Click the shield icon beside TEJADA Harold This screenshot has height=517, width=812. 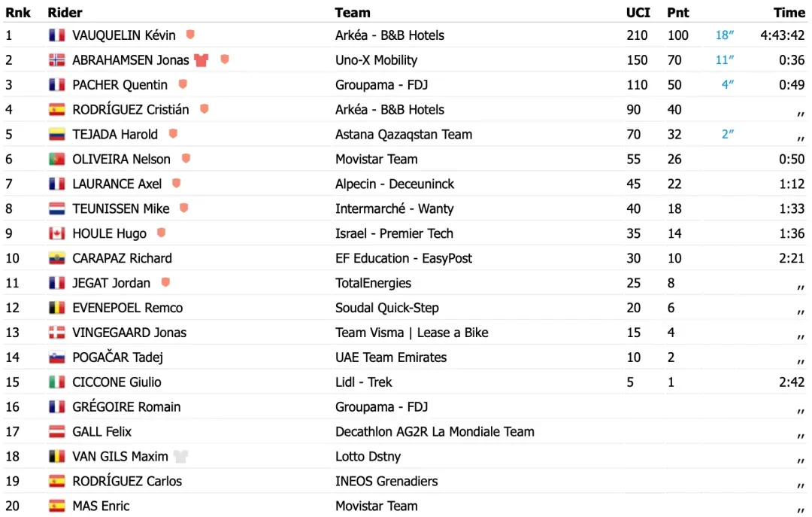tap(173, 134)
